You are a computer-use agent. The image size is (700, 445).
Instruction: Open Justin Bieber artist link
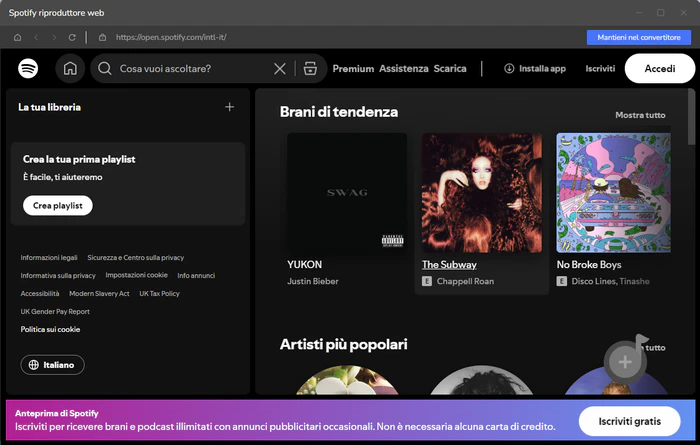tap(312, 281)
